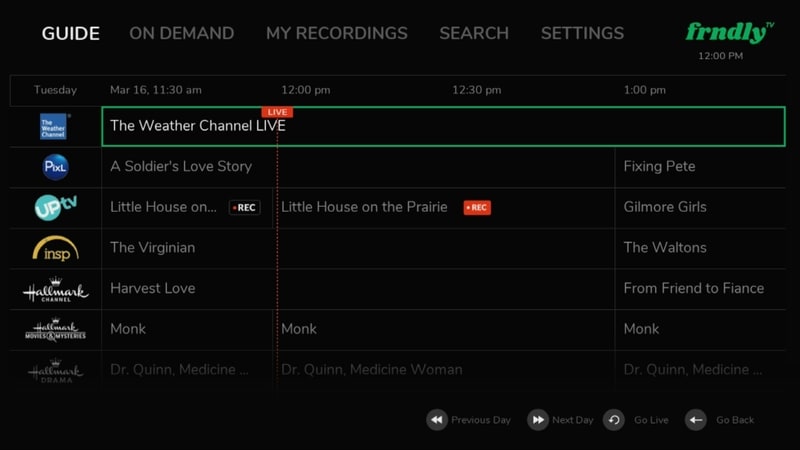Click the frndly TV logo
The image size is (800, 450).
click(x=730, y=32)
